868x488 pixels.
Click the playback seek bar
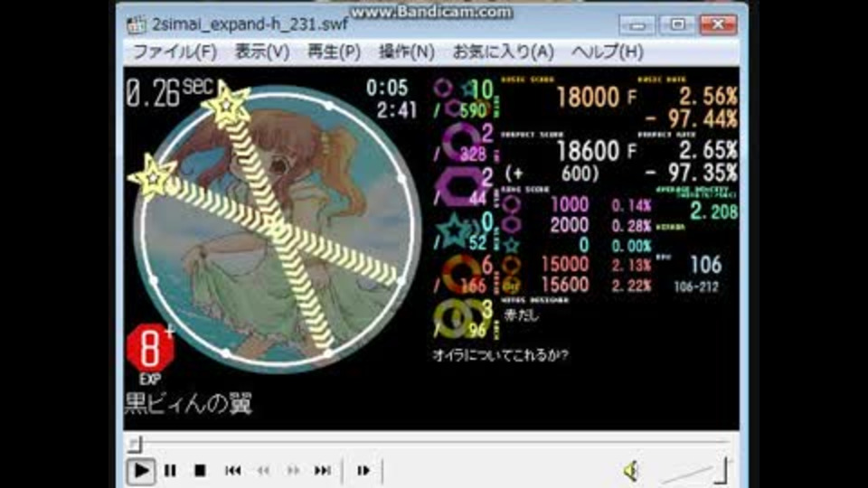click(430, 443)
